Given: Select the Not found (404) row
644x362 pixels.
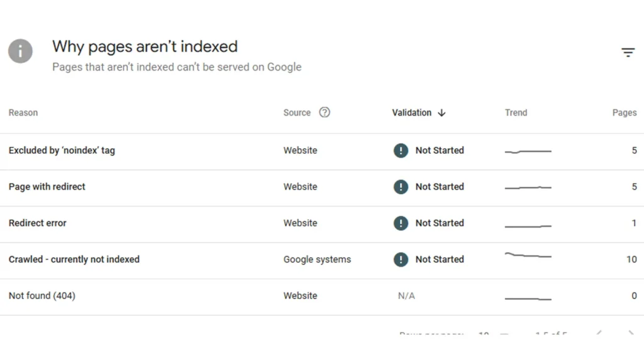Looking at the screenshot, I should (x=42, y=296).
